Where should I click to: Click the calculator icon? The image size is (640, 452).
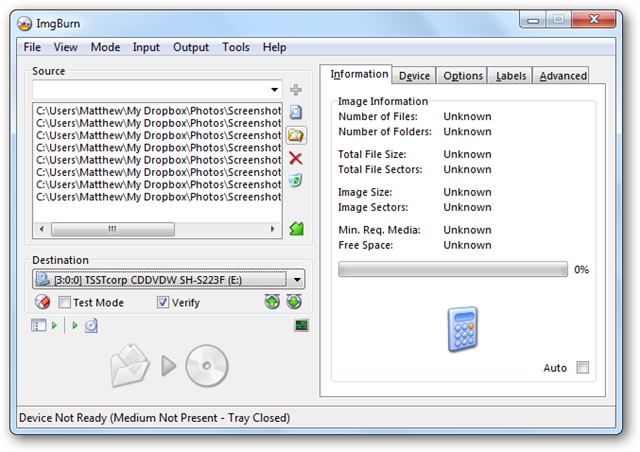coord(462,329)
